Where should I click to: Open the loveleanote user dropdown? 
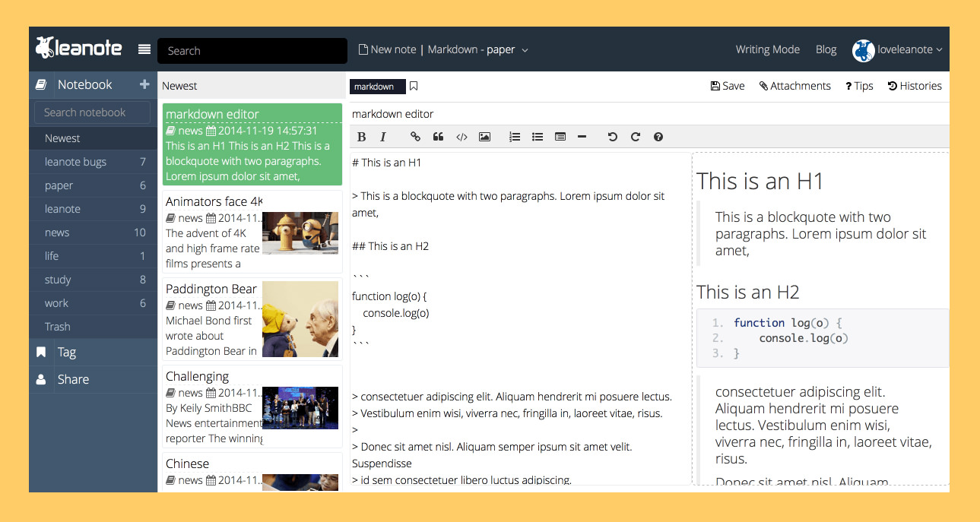point(898,49)
